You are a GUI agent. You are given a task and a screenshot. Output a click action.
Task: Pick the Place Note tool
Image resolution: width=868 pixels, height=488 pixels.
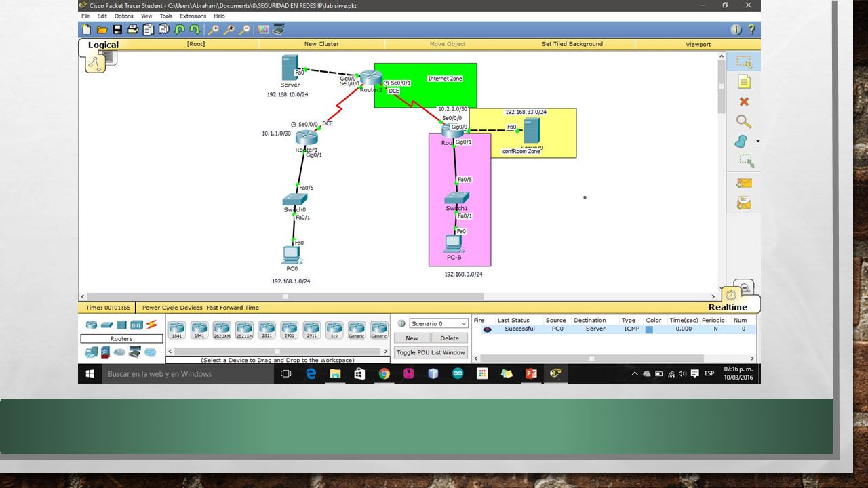[744, 81]
